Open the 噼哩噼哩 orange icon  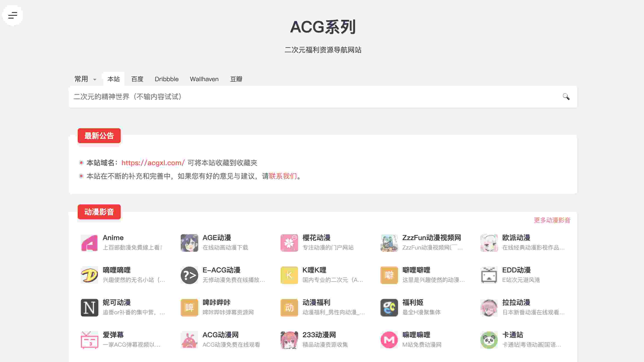(x=389, y=275)
